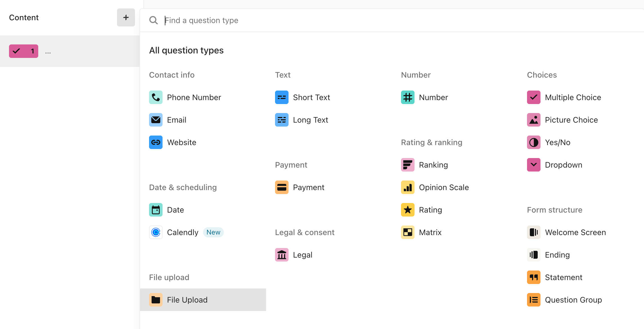Click the Ending screen icon

tap(534, 255)
